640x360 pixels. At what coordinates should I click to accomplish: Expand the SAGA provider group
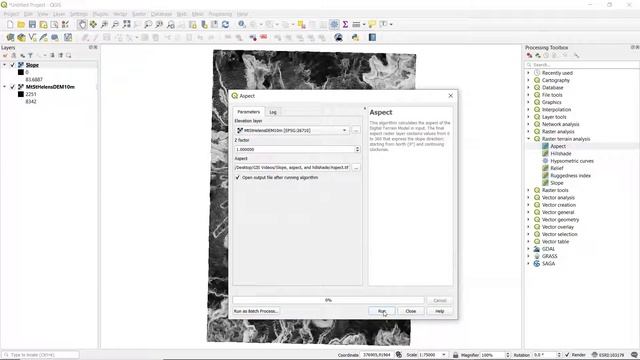coord(529,264)
